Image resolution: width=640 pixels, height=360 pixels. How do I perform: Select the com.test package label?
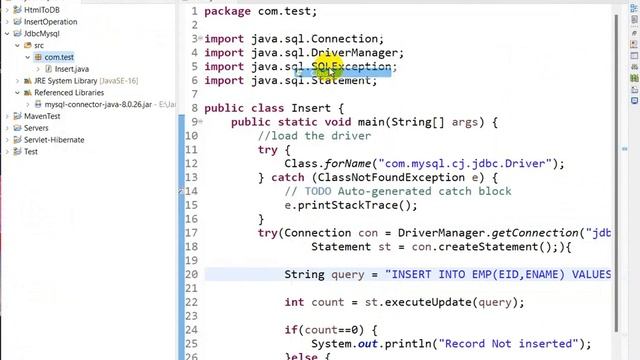click(x=59, y=57)
